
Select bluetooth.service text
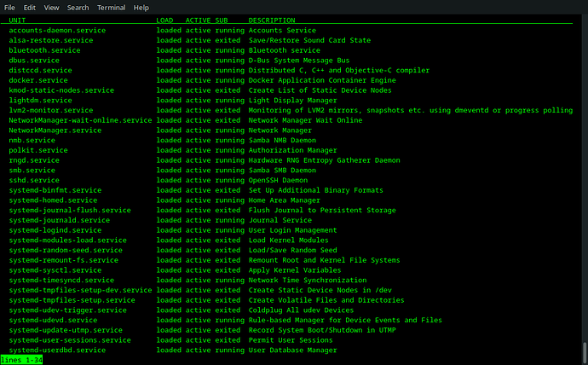click(x=44, y=50)
